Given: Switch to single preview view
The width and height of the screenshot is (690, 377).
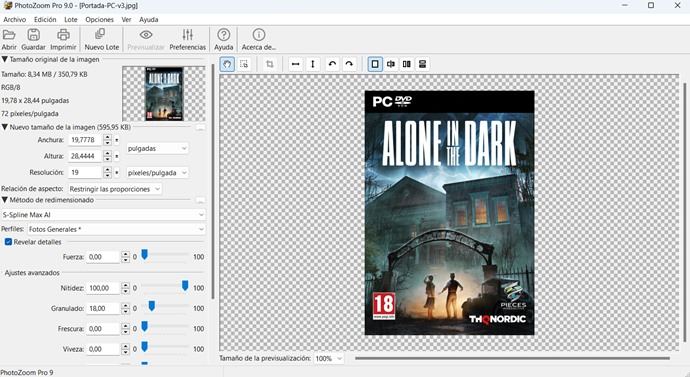Looking at the screenshot, I should pyautogui.click(x=375, y=64).
